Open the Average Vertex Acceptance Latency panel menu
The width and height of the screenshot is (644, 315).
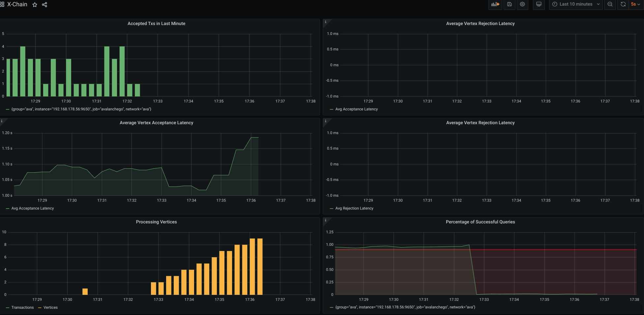pyautogui.click(x=156, y=123)
